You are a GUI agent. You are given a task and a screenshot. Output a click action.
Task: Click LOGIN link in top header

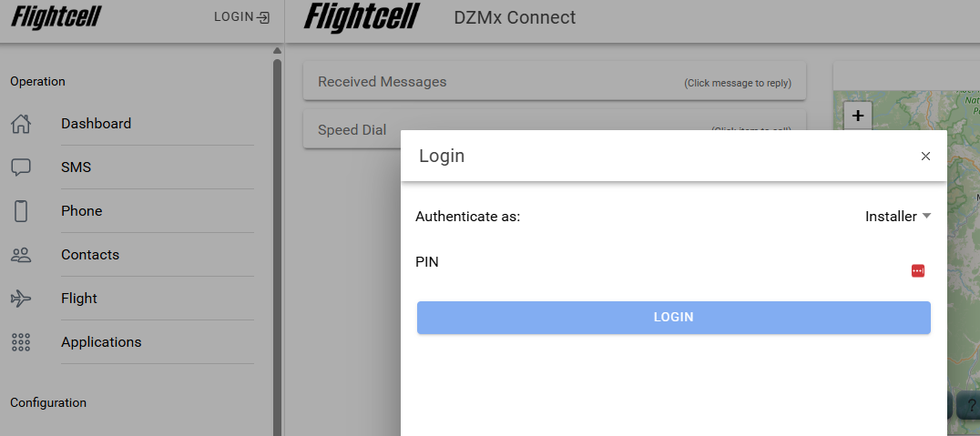(241, 16)
